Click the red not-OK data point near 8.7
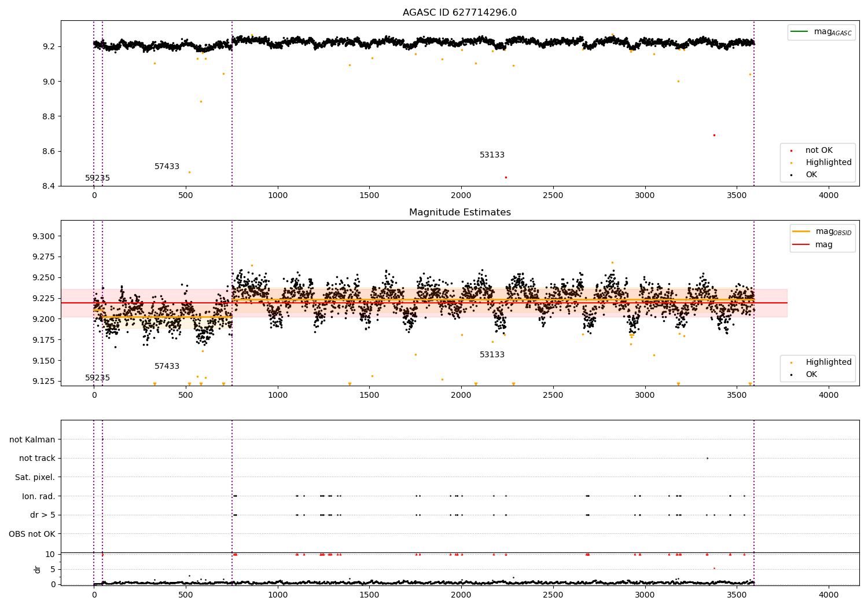The height and width of the screenshot is (608, 868). [714, 135]
